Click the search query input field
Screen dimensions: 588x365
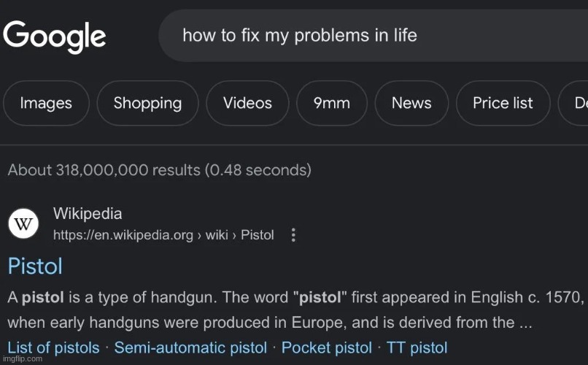coord(365,35)
